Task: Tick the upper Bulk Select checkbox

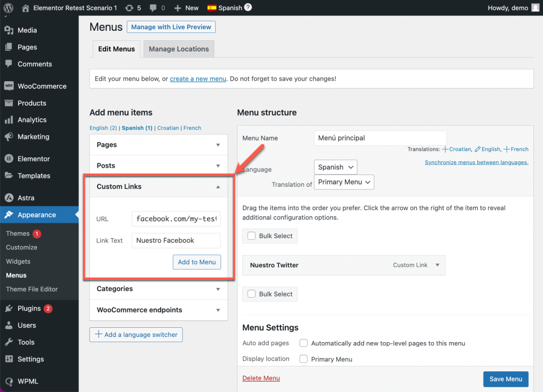Action: coord(251,236)
